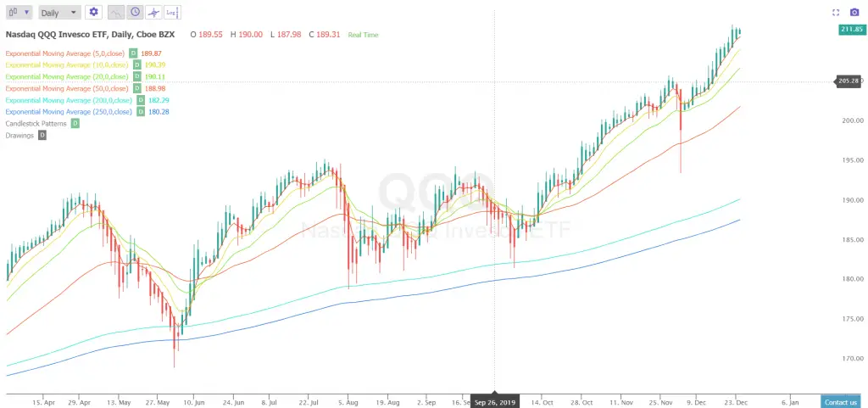Open the candlestick chart type dropdown

click(x=19, y=12)
